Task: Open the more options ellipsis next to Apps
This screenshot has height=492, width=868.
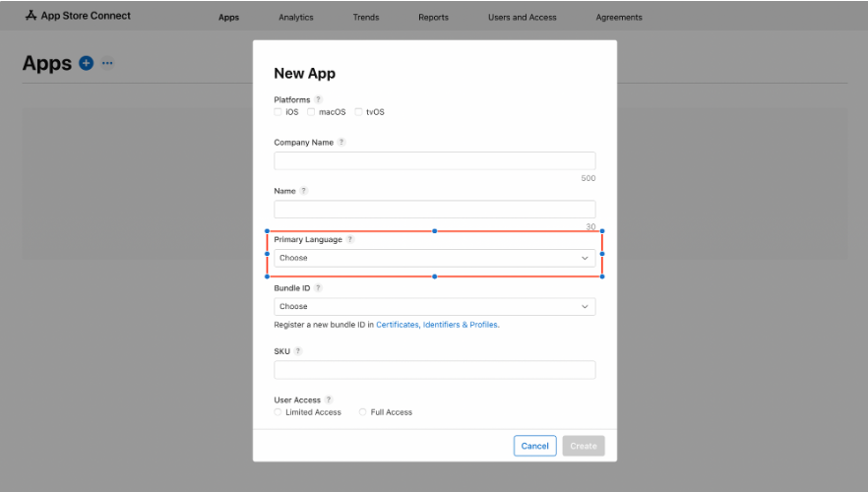Action: tap(107, 63)
